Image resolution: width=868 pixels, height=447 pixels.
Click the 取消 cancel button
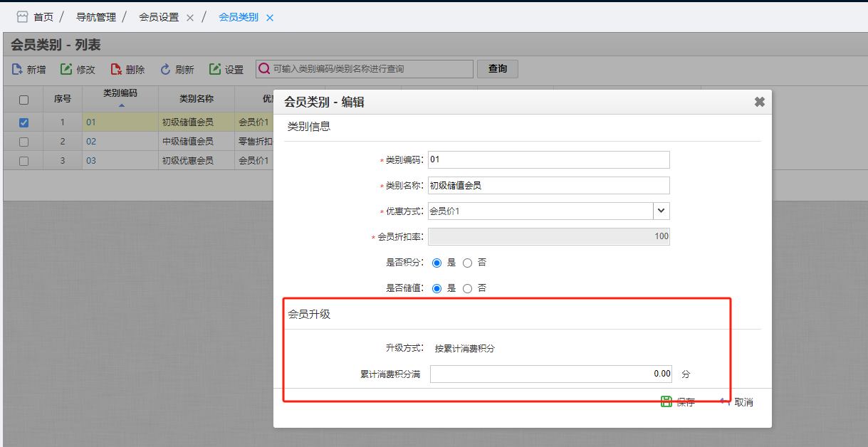point(736,402)
